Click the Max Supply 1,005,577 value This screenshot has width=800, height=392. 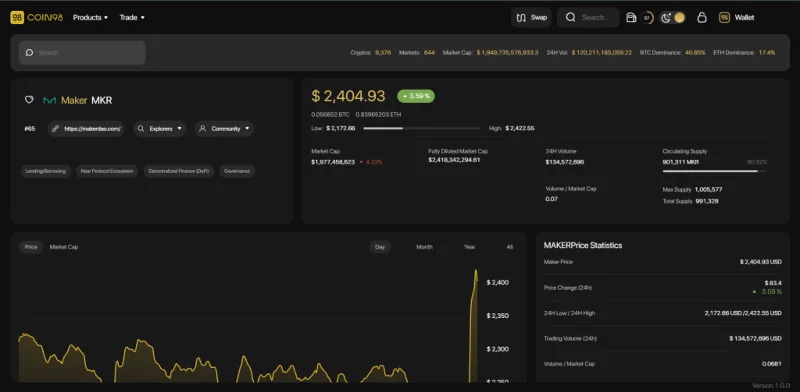pos(708,189)
